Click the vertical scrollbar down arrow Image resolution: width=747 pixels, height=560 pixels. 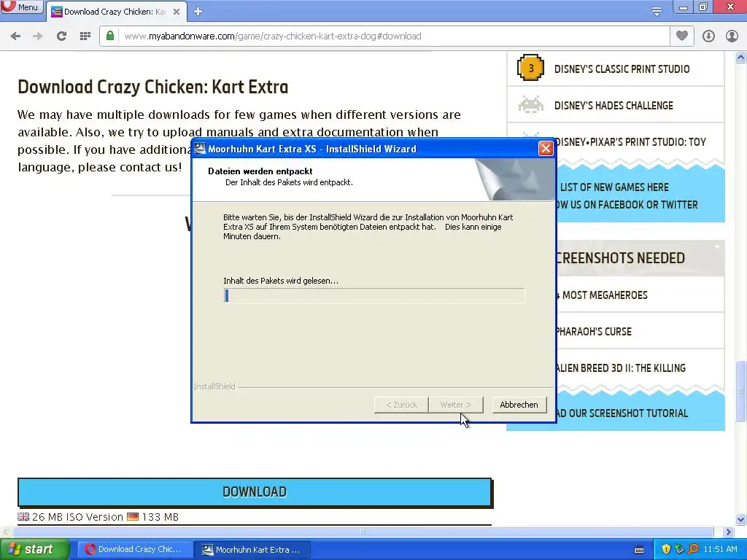(x=740, y=519)
